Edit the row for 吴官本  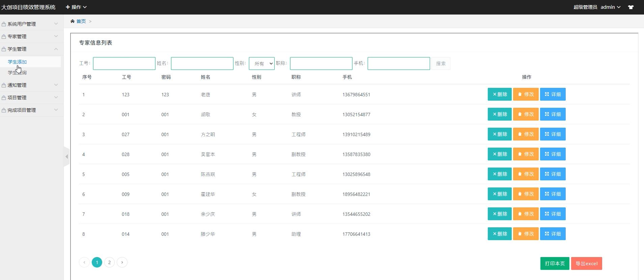click(526, 154)
